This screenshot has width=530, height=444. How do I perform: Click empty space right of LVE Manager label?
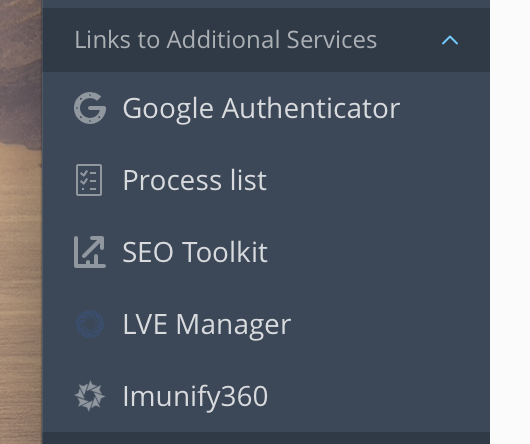pyautogui.click(x=391, y=324)
